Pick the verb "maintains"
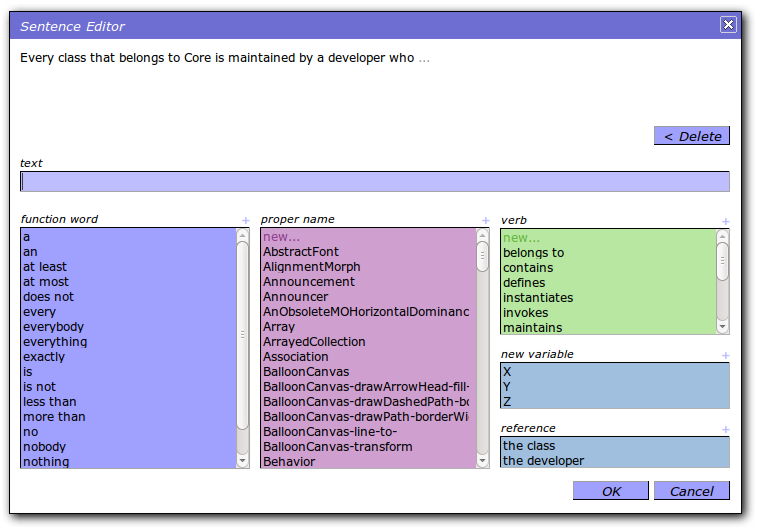The image size is (757, 527). [532, 327]
